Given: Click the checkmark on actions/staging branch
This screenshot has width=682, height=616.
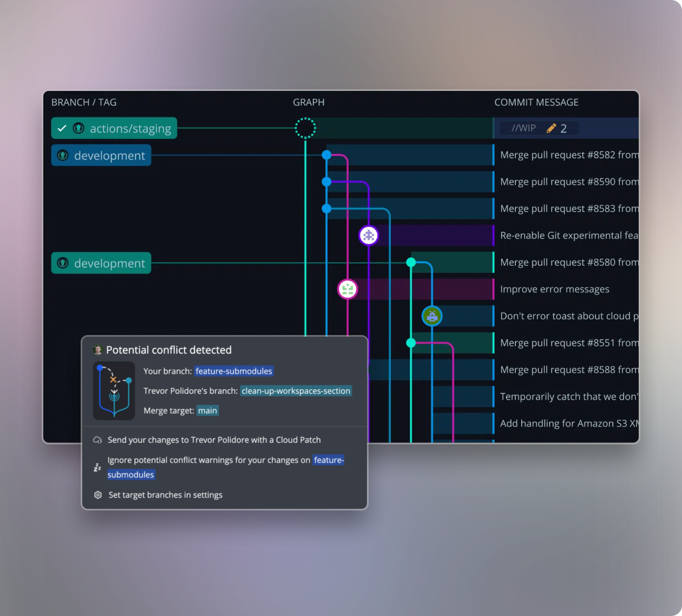Looking at the screenshot, I should coord(62,128).
